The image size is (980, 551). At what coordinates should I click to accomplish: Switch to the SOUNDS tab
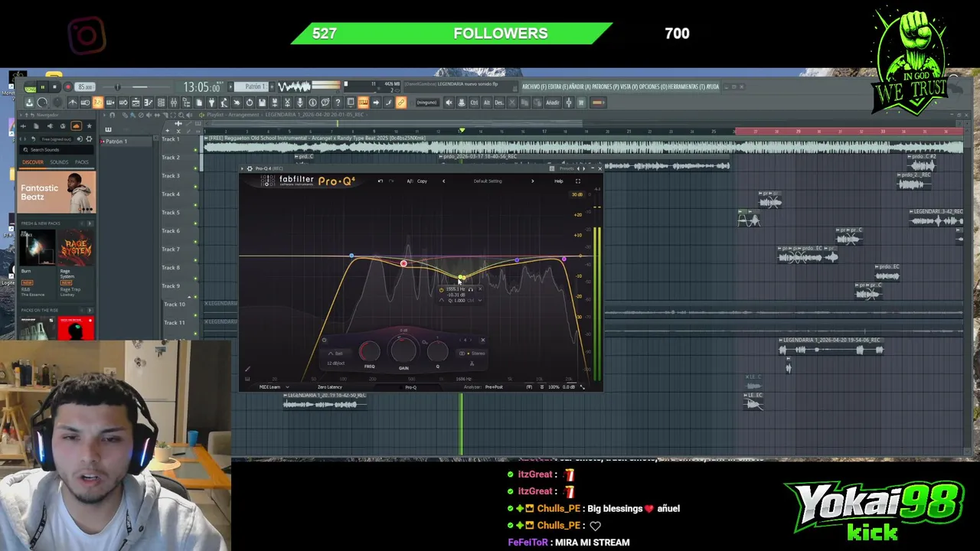(59, 162)
